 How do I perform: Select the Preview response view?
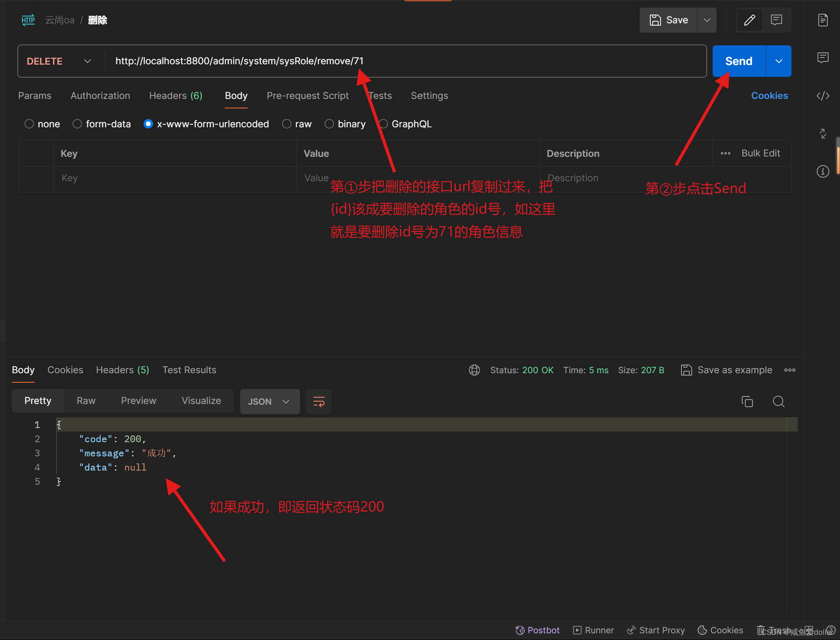[x=139, y=401]
